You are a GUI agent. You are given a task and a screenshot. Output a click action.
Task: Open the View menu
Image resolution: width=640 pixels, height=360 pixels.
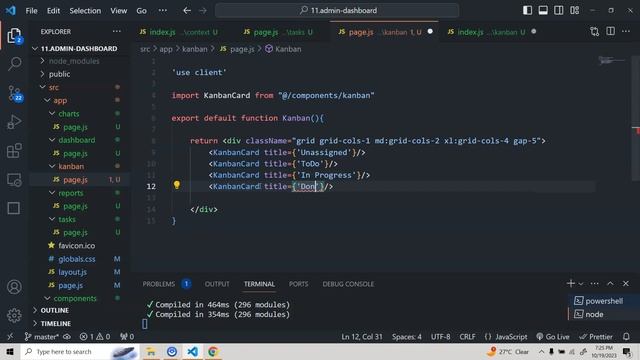click(118, 11)
